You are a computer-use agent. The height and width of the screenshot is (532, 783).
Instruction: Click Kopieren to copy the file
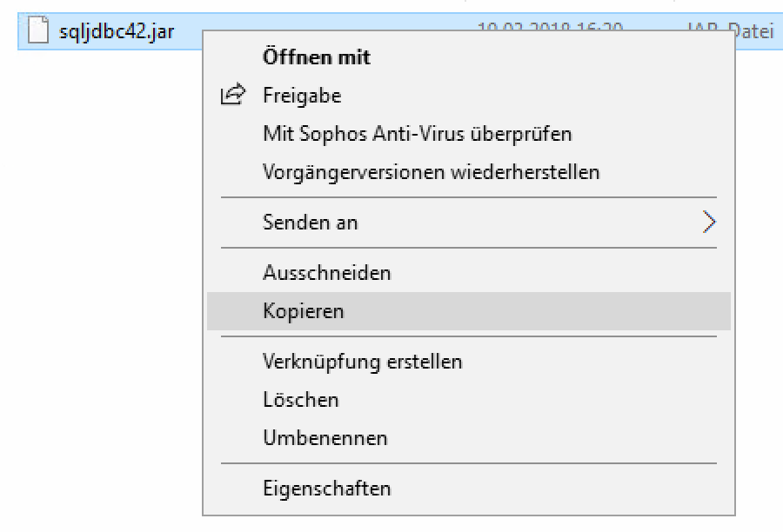point(303,311)
